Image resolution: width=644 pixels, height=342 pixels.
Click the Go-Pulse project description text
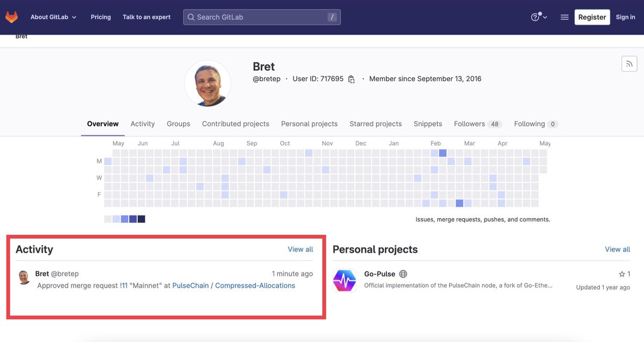tap(458, 285)
